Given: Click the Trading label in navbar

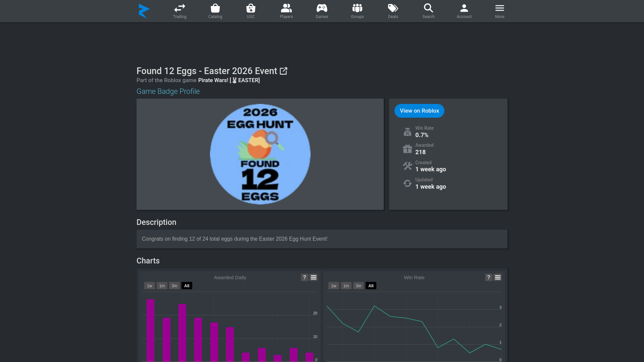Looking at the screenshot, I should pyautogui.click(x=180, y=17).
